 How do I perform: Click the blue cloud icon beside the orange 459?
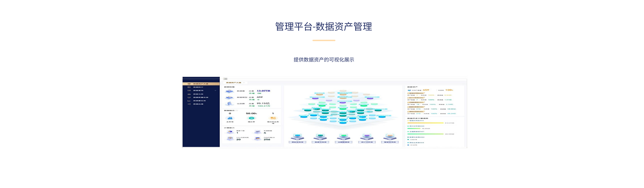pyautogui.click(x=409, y=90)
